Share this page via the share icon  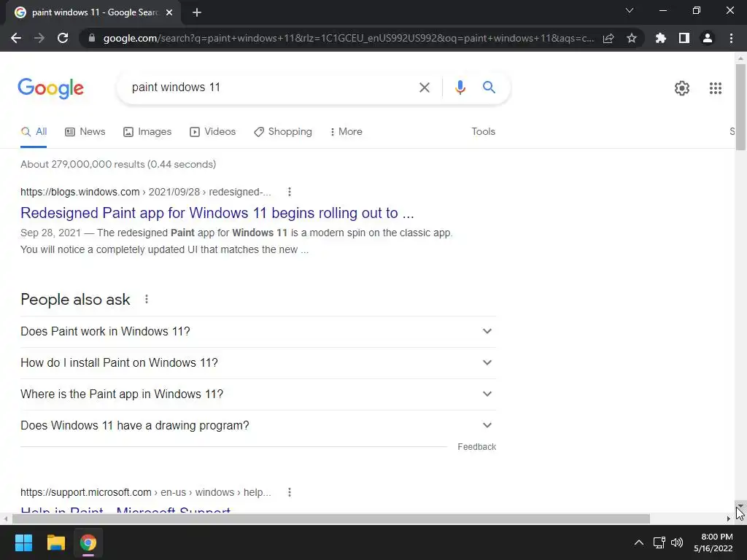pos(608,38)
